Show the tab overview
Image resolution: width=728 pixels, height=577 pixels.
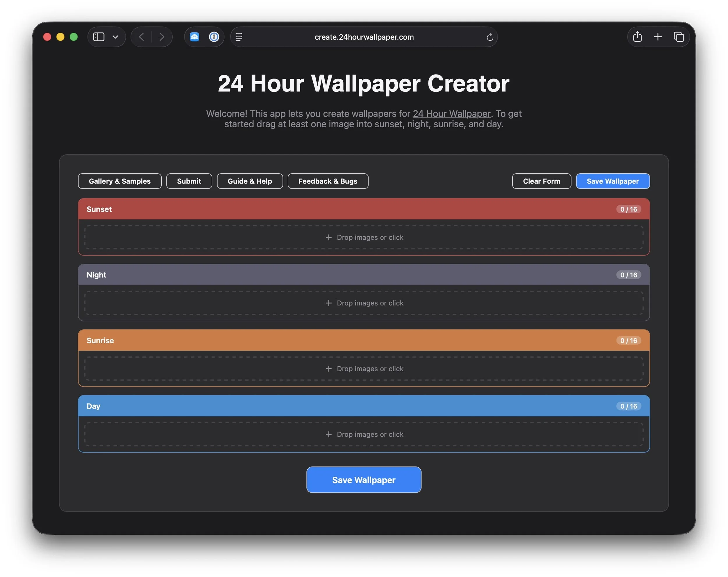tap(679, 37)
